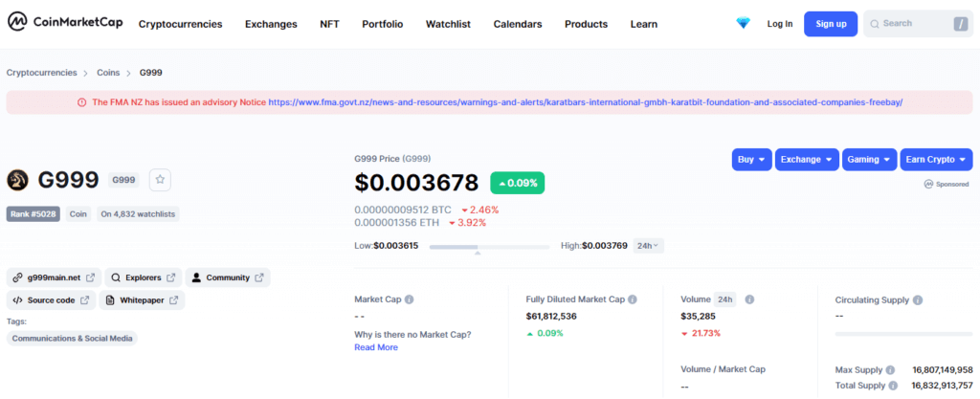
Task: Click the CoinMarketCap logo
Action: click(65, 23)
